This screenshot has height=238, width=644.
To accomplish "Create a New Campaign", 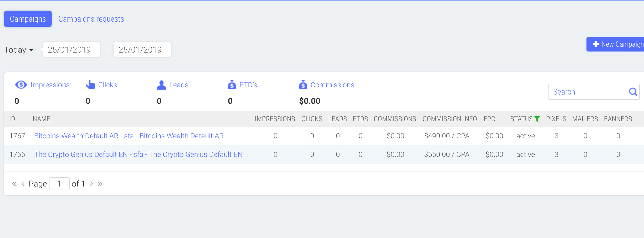I will point(615,44).
